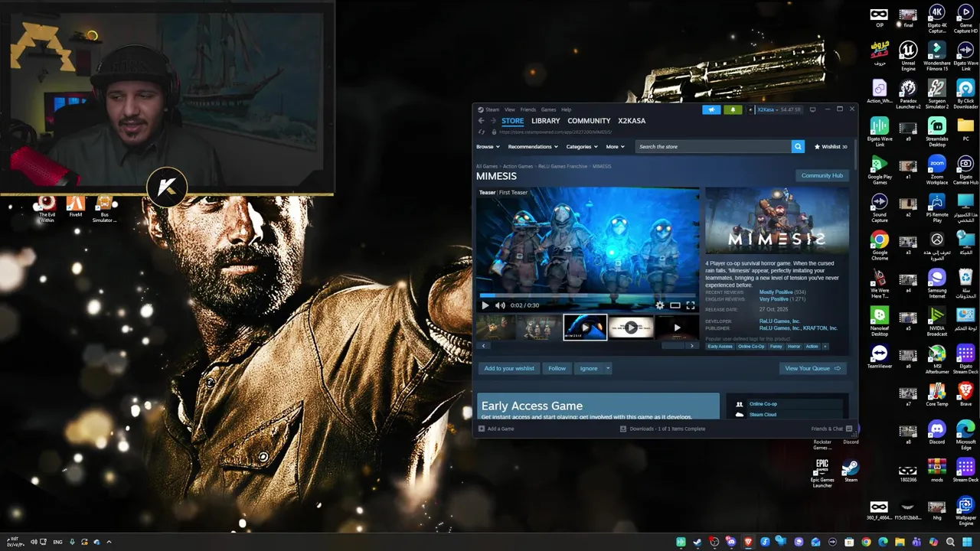The height and width of the screenshot is (551, 980).
Task: Click Steam announcements megaphone button
Action: [711, 109]
